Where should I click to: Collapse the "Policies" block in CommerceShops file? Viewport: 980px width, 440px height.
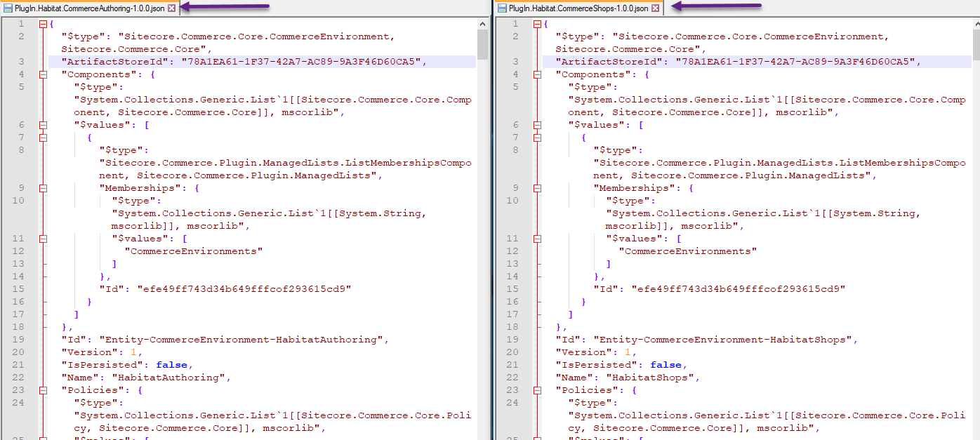coord(538,390)
